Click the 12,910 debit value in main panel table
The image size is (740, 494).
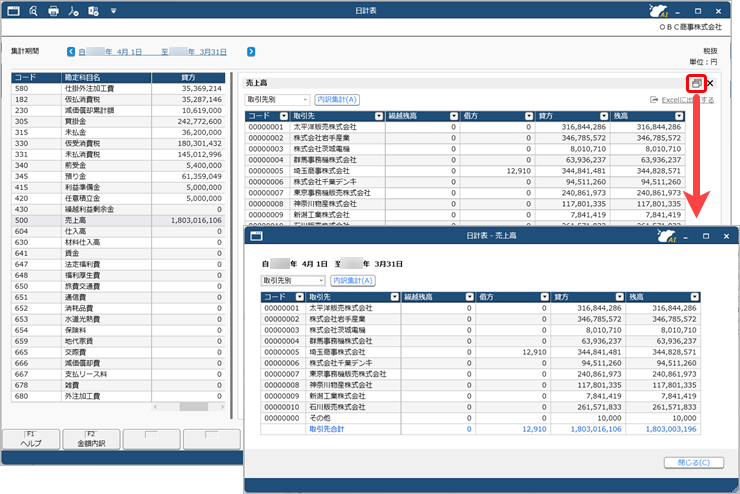pyautogui.click(x=519, y=171)
